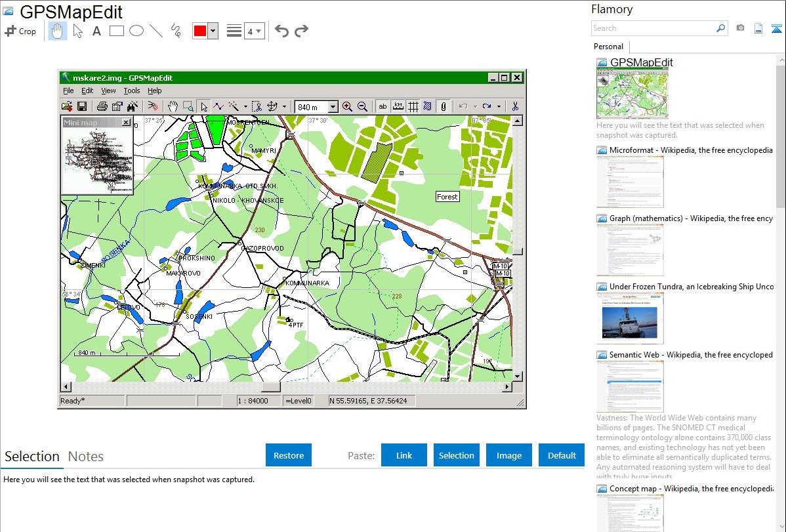786x532 pixels.
Task: Select the trim selection scissors tool
Action: pyautogui.click(x=257, y=106)
